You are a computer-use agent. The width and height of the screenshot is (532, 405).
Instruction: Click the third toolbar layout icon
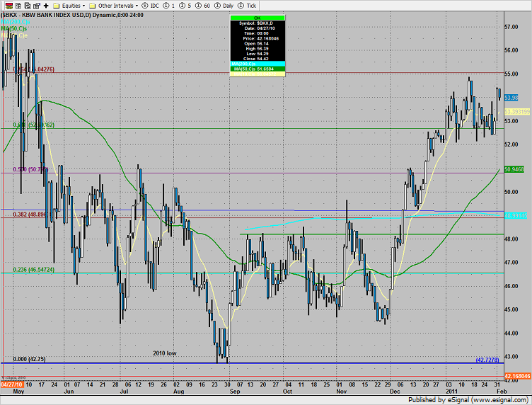point(28,6)
